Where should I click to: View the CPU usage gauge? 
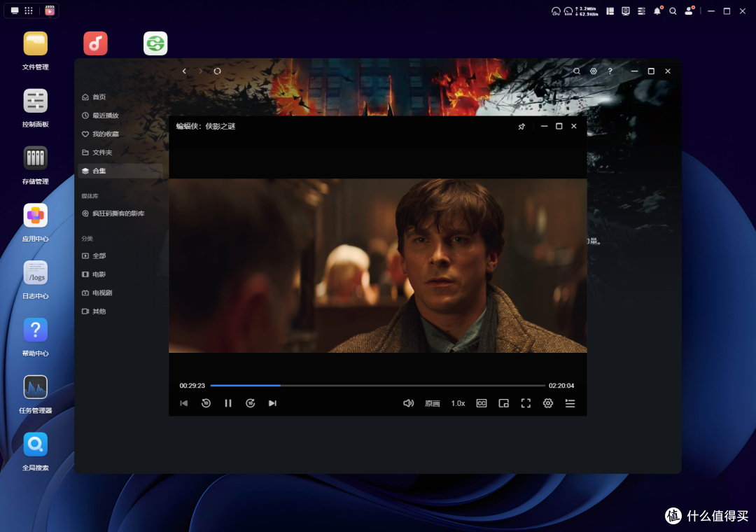click(x=556, y=11)
